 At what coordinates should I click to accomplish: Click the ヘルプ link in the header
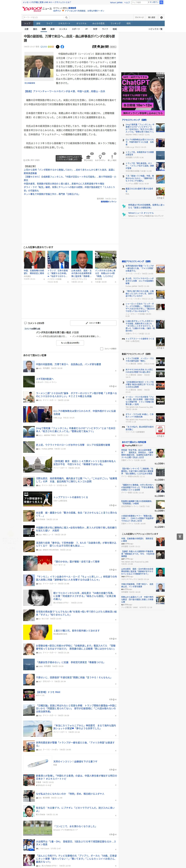127,2
